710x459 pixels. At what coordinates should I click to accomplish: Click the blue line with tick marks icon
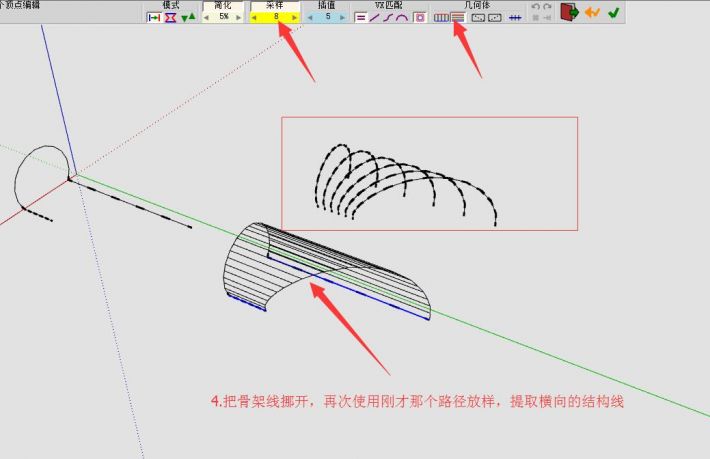(x=515, y=18)
